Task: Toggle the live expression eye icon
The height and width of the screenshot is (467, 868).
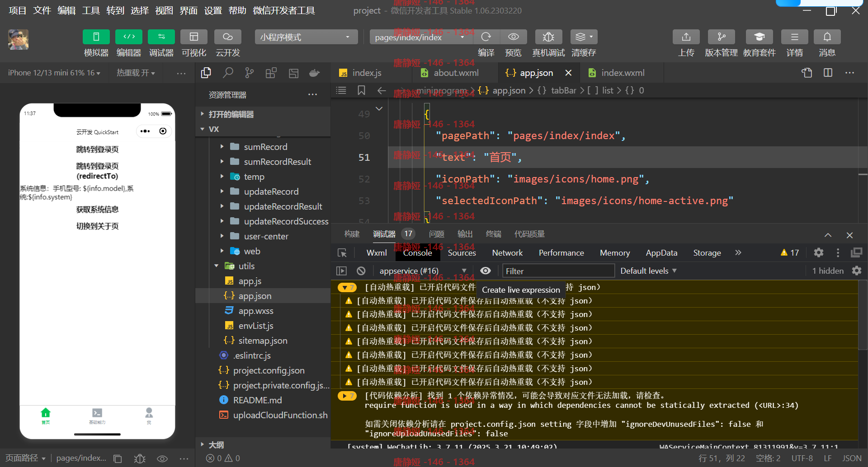Action: tap(485, 271)
